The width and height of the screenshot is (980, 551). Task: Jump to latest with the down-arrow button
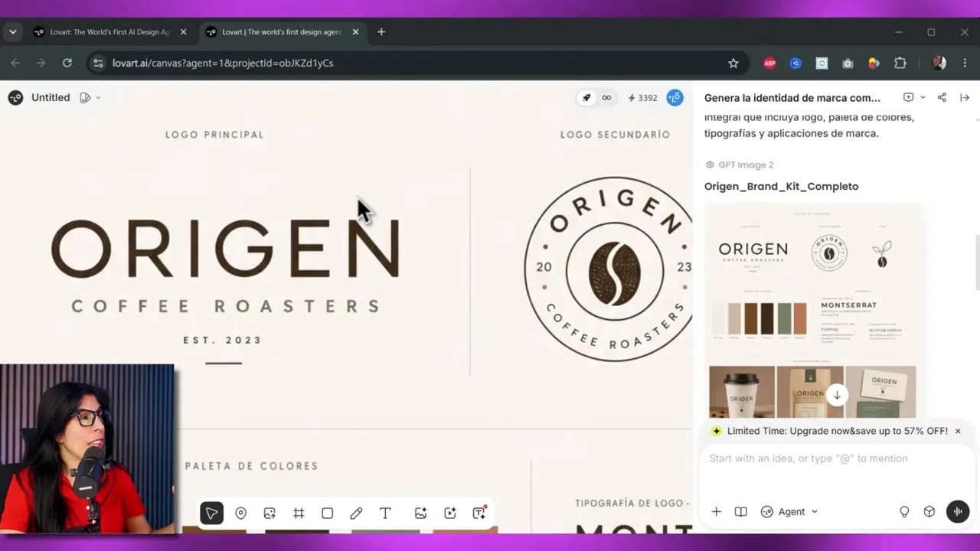pos(837,396)
